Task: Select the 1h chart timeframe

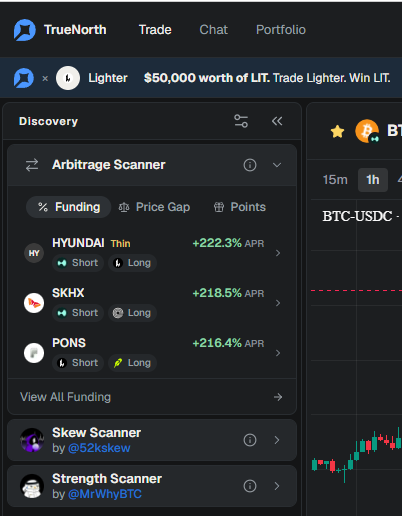Action: point(373,180)
